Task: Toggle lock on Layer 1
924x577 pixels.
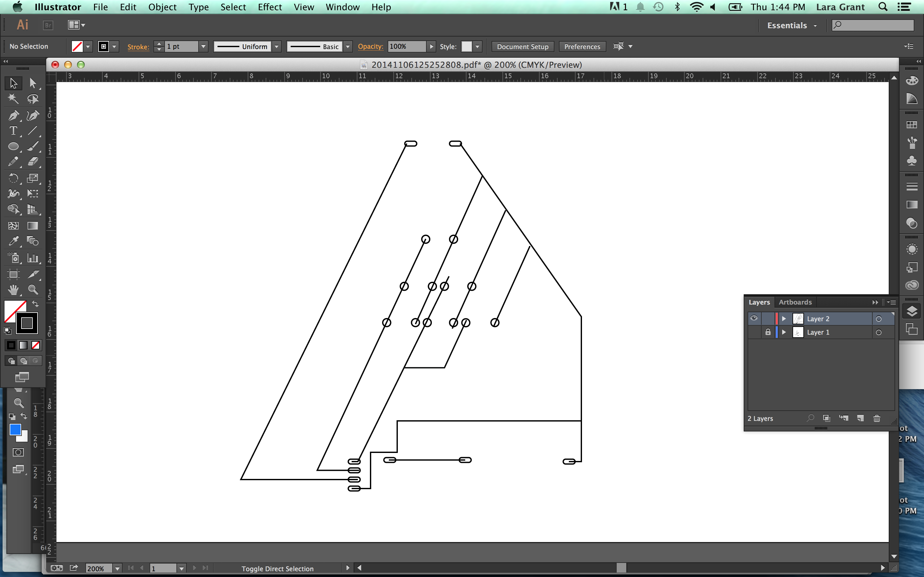Action: click(x=767, y=332)
